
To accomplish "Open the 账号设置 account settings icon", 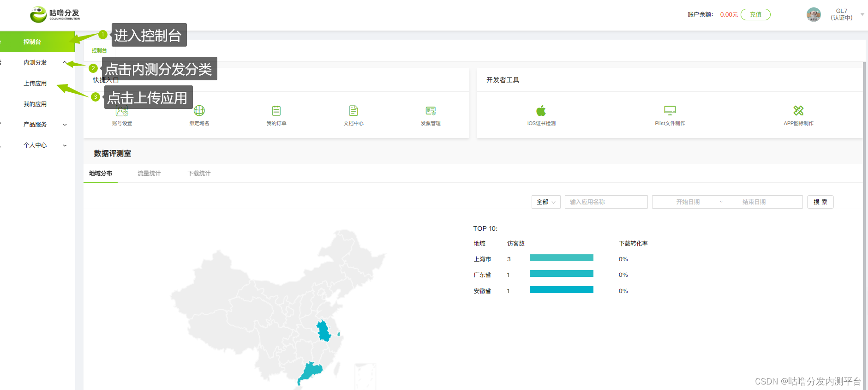I will tap(122, 111).
